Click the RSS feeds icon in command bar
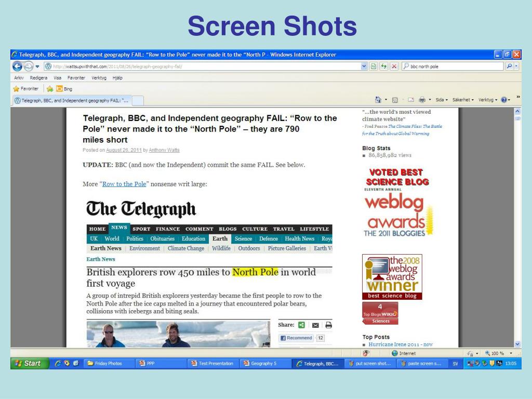 coord(395,100)
